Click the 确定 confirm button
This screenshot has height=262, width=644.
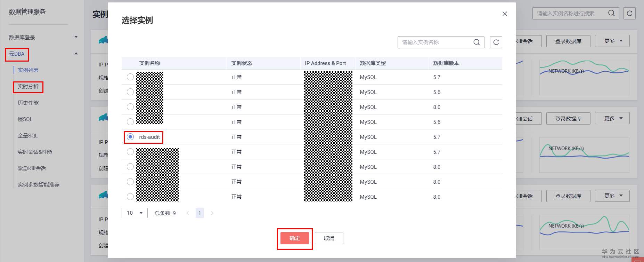pyautogui.click(x=295, y=238)
